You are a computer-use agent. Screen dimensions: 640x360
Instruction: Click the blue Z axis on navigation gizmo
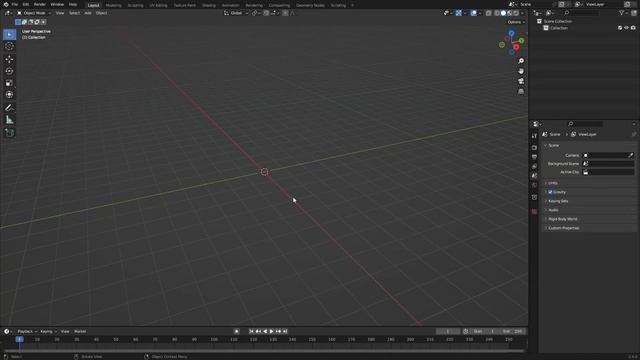[511, 33]
